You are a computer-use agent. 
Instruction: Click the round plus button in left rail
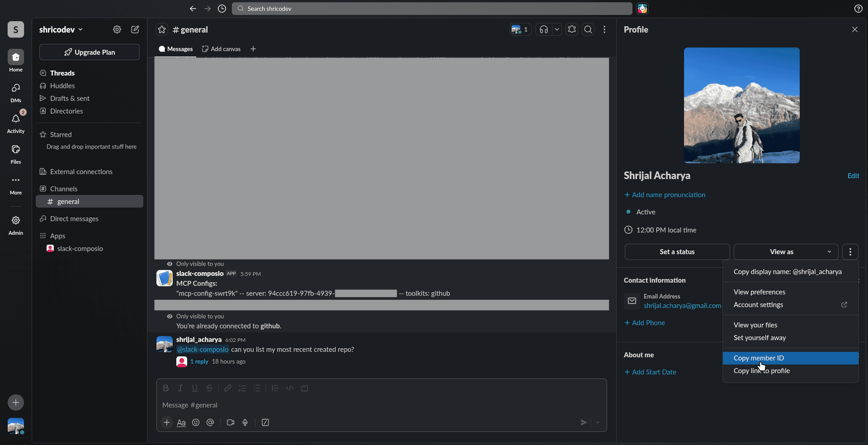click(x=16, y=402)
